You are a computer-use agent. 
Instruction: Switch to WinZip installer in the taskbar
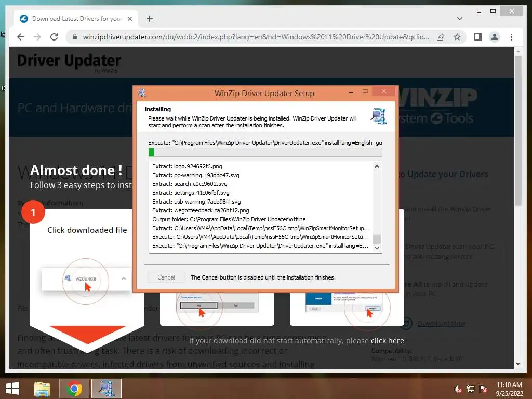point(106,389)
